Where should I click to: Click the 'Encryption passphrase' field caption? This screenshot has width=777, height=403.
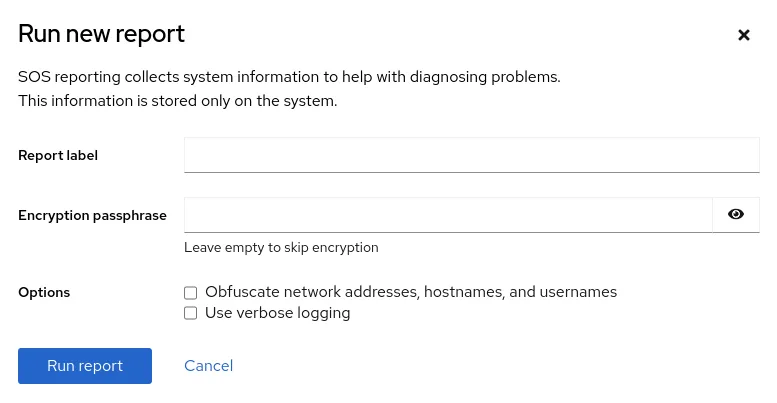(92, 215)
